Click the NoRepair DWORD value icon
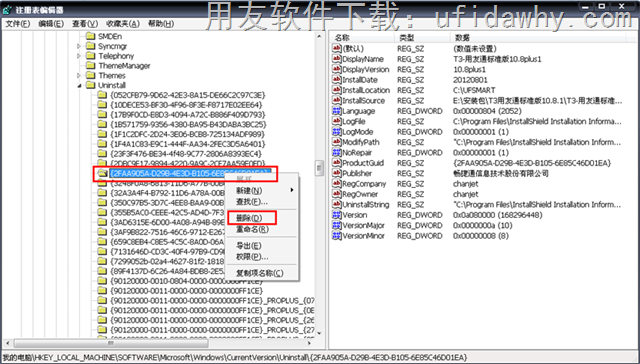Viewport: 640px width, 364px height. [x=336, y=153]
